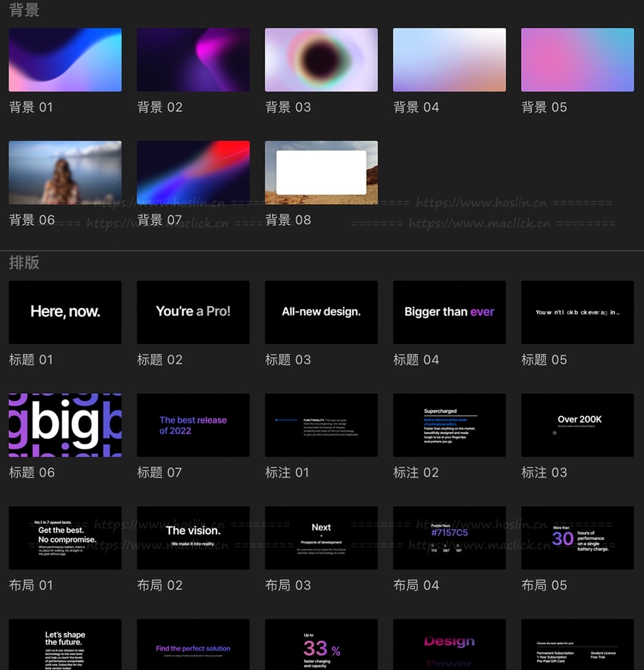This screenshot has height=670, width=644.
Task: Click the 背景 category heading
Action: click(x=24, y=10)
